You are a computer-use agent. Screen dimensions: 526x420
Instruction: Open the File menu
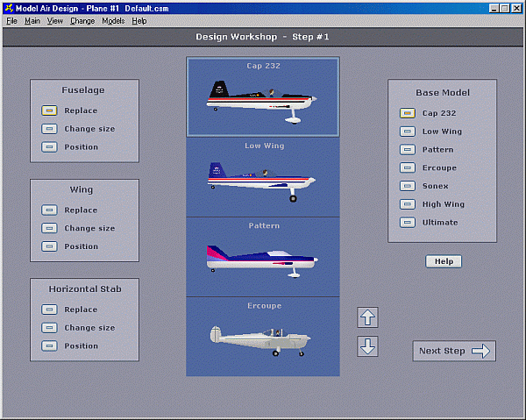pos(11,21)
